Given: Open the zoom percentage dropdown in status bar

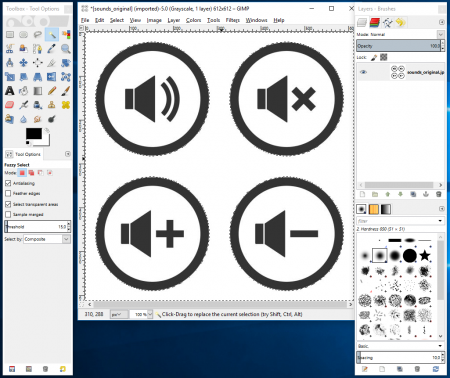Looking at the screenshot, I should pyautogui.click(x=150, y=314).
